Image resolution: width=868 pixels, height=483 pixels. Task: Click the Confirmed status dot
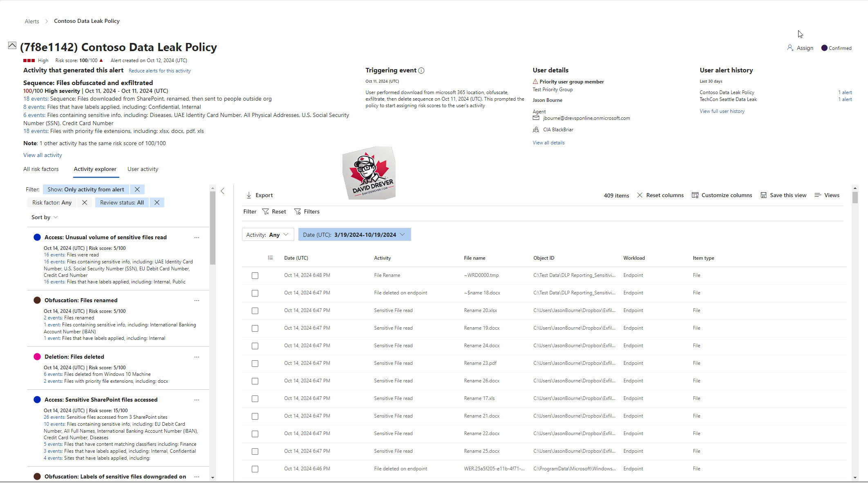click(824, 48)
